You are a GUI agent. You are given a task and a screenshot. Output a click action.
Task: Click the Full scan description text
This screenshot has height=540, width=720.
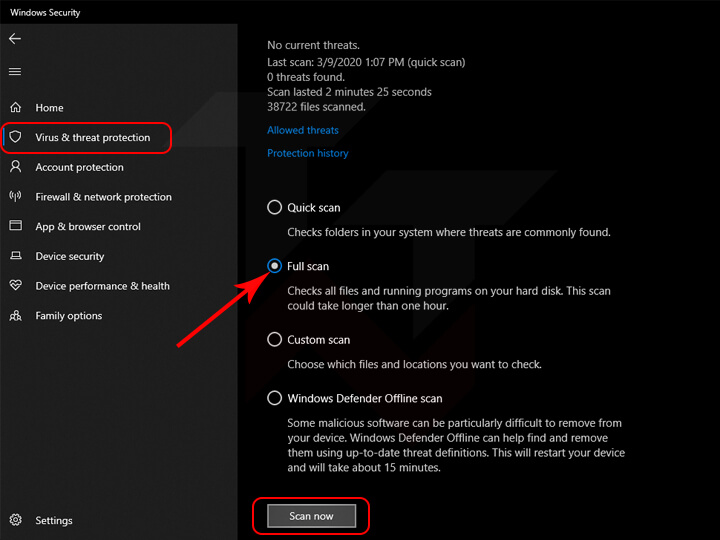[x=449, y=298]
